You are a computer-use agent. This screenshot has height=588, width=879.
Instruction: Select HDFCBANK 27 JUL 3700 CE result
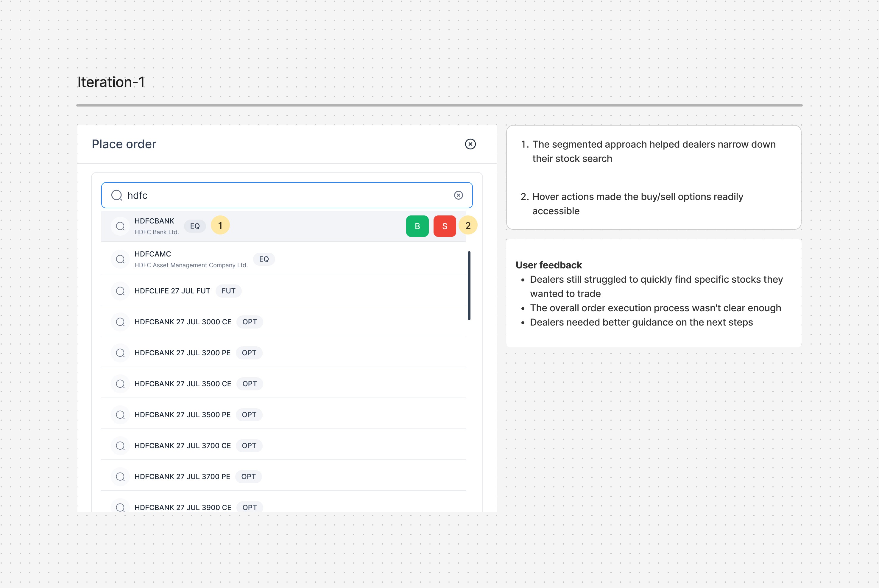click(182, 445)
